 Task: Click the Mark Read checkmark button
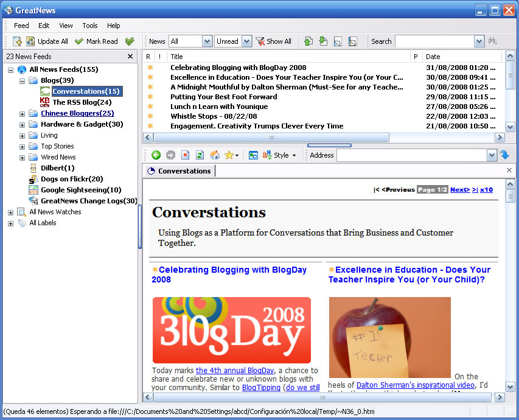(x=96, y=41)
